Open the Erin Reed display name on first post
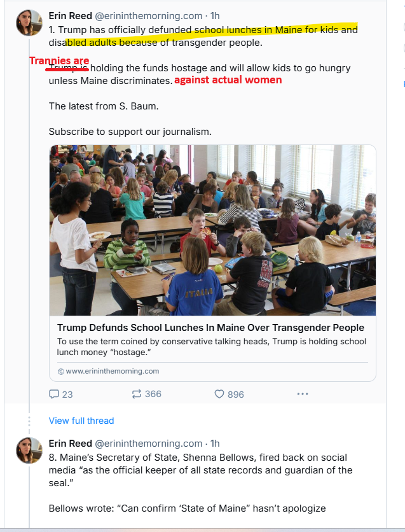This screenshot has width=405, height=532. coord(70,15)
